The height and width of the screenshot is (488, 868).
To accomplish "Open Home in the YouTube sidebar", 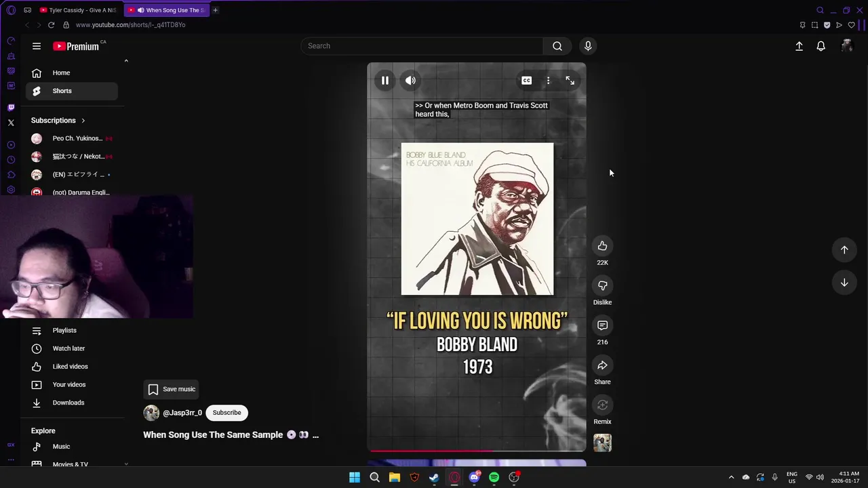I will pos(72,73).
